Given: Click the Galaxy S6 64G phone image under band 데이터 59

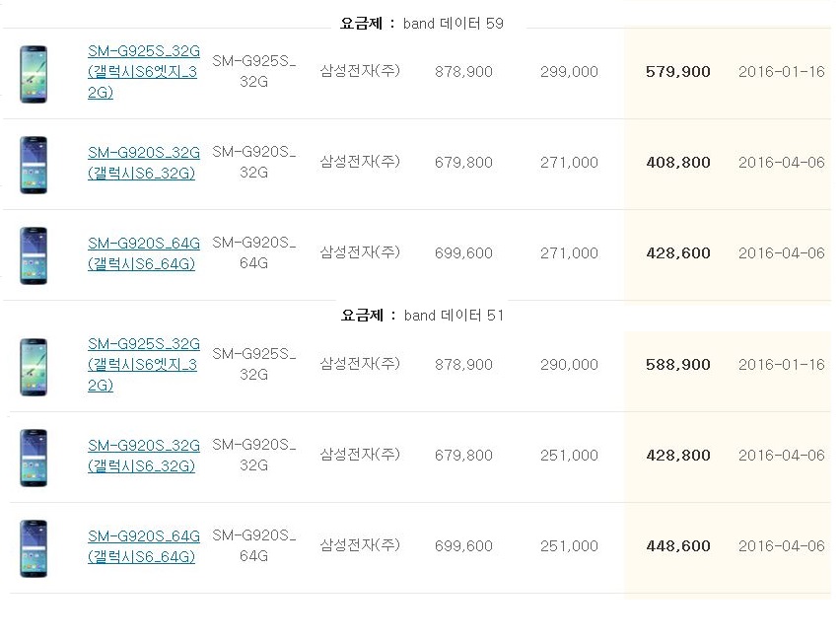Looking at the screenshot, I should coord(35,254).
